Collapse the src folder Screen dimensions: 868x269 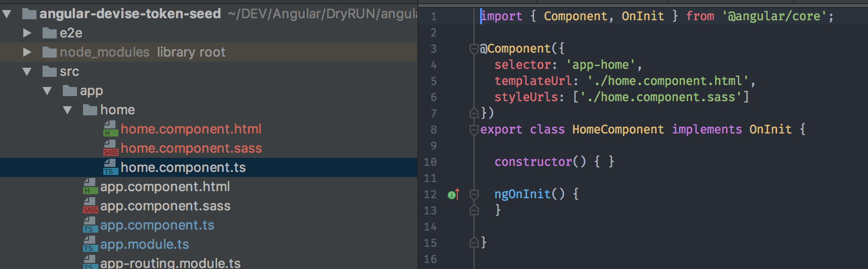click(27, 72)
